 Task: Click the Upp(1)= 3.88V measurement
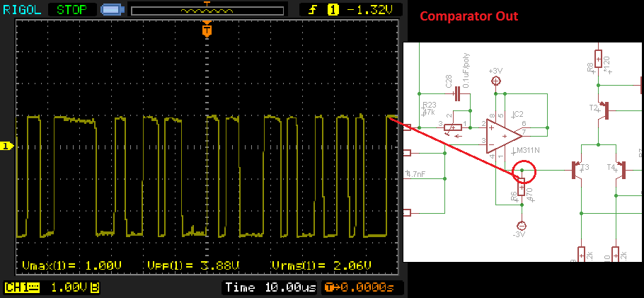[x=193, y=265]
